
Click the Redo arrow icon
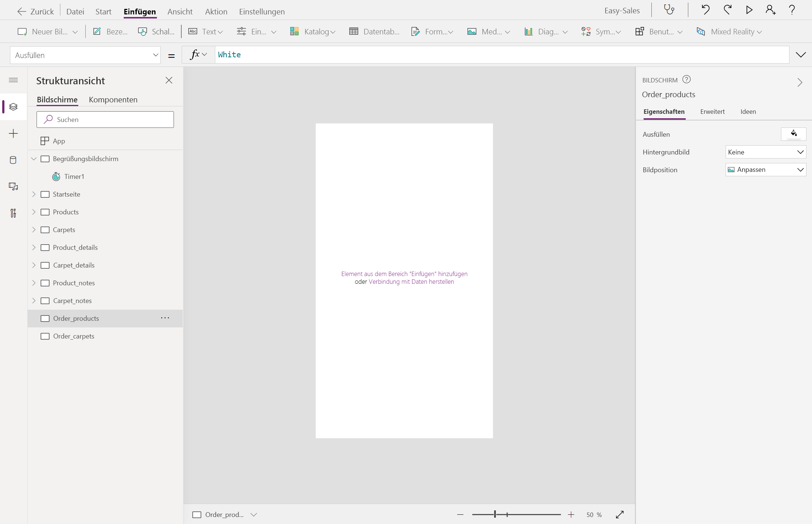coord(727,10)
